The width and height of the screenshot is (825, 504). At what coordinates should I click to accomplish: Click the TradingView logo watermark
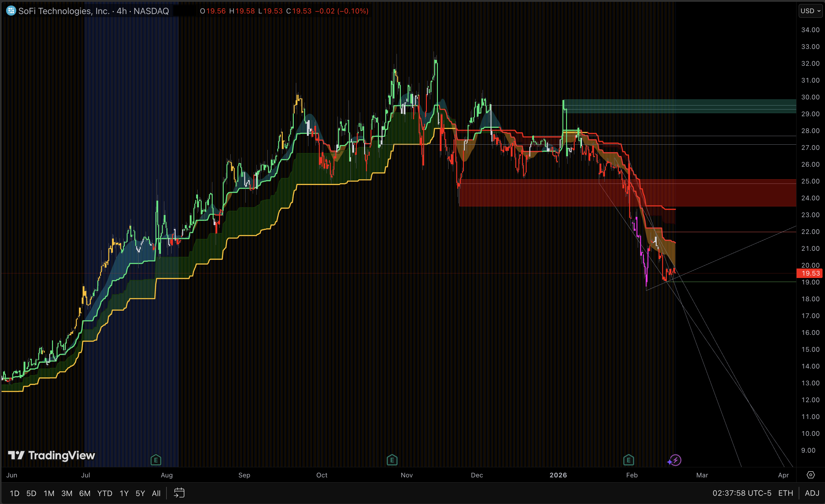click(51, 455)
